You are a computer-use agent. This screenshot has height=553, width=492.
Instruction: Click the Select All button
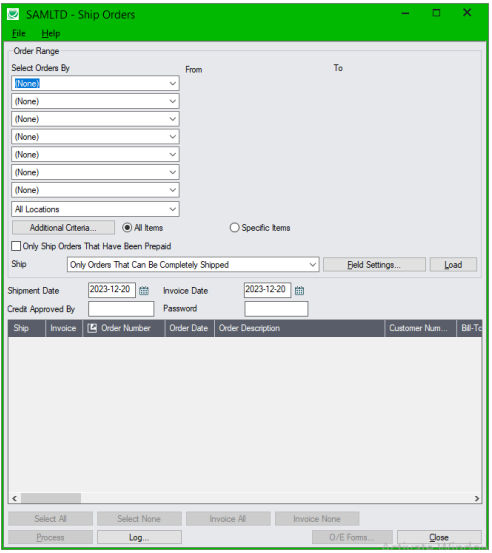pyautogui.click(x=50, y=519)
